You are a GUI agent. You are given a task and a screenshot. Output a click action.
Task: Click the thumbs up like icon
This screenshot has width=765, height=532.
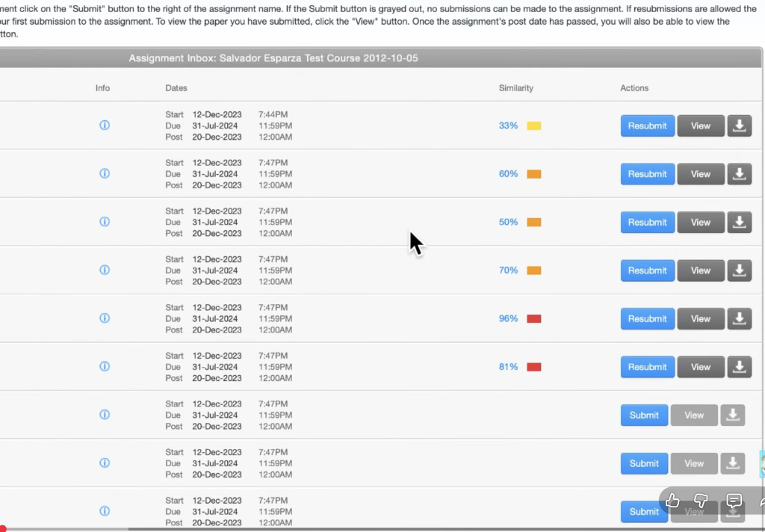(672, 501)
